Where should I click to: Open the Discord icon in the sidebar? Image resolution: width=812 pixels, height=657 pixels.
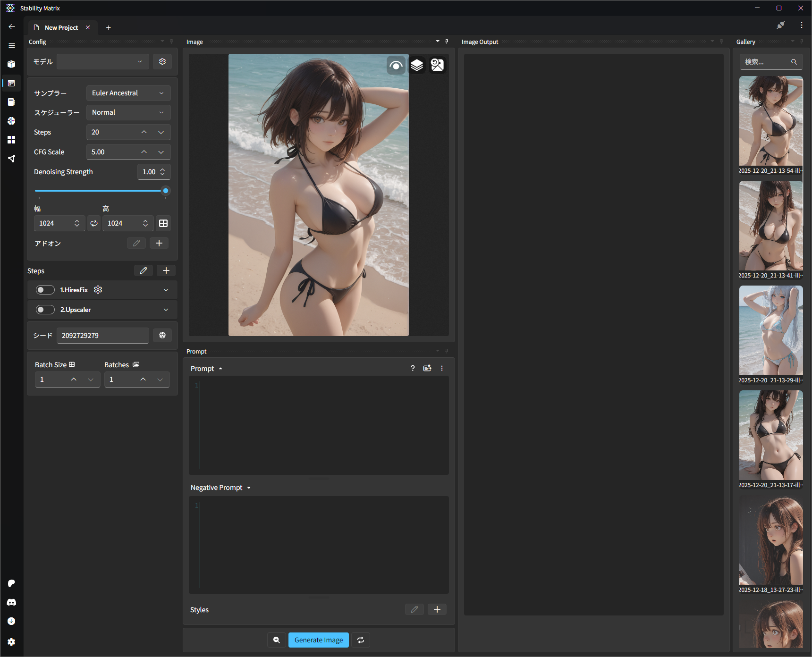click(x=11, y=602)
